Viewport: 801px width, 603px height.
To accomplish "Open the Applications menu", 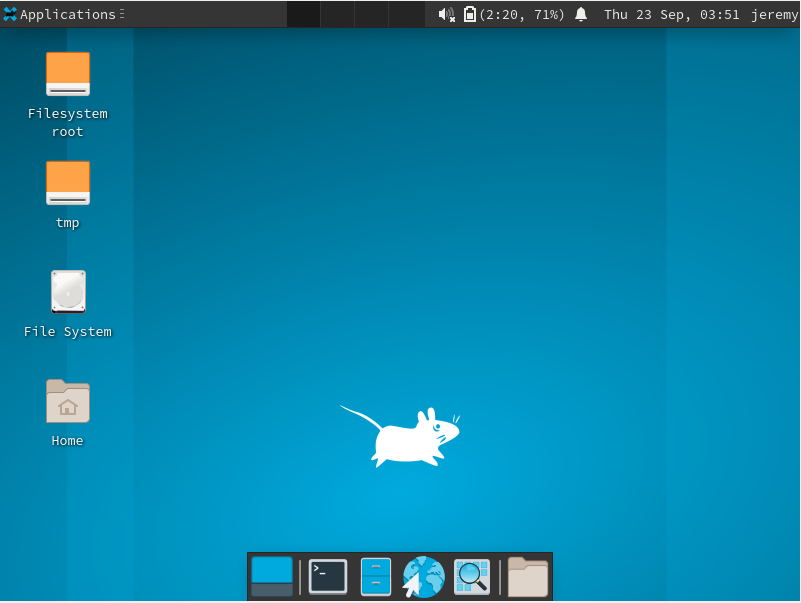I will [x=63, y=14].
